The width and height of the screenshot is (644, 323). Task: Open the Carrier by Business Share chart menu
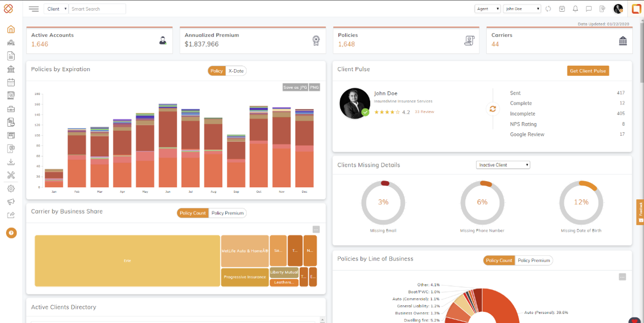coord(316,229)
